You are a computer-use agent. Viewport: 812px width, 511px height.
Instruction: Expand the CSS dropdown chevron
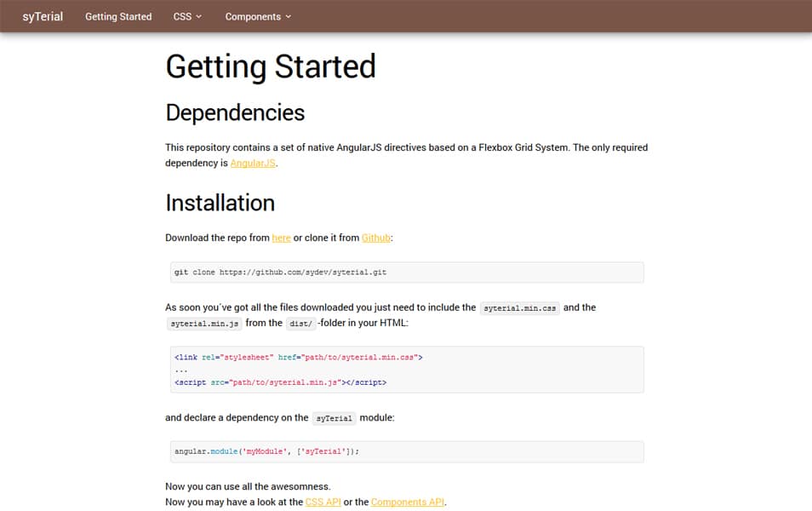199,16
